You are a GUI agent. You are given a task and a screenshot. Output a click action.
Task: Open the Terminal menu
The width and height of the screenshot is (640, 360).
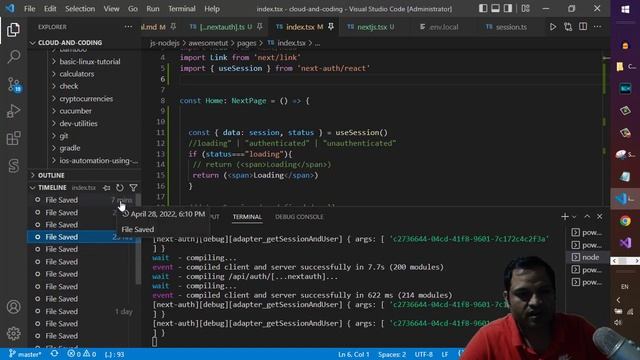[182, 9]
